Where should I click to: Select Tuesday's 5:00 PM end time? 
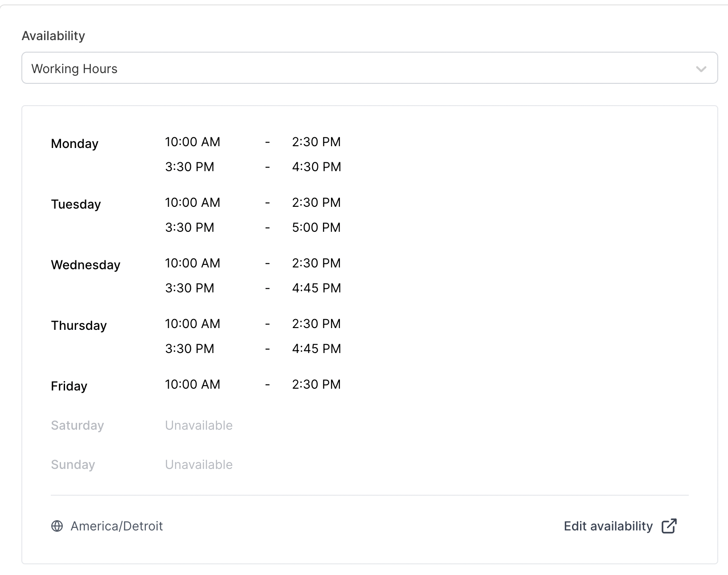point(316,227)
